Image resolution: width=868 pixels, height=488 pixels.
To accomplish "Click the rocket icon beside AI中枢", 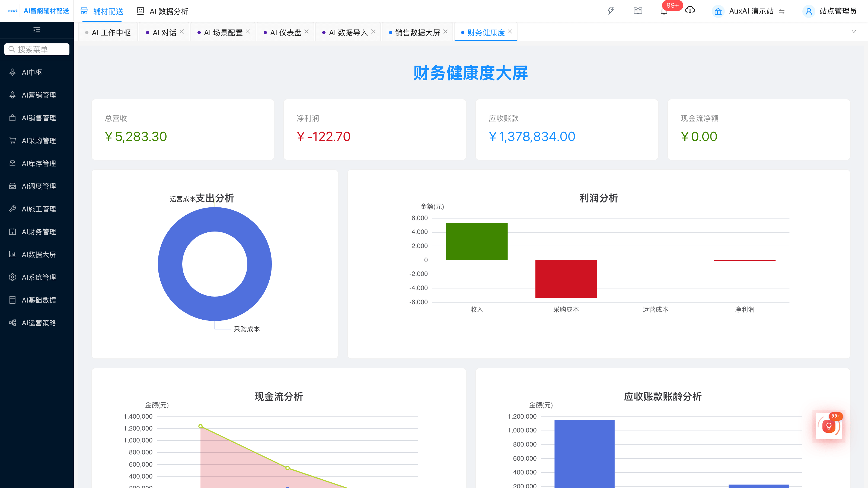I will 12,72.
